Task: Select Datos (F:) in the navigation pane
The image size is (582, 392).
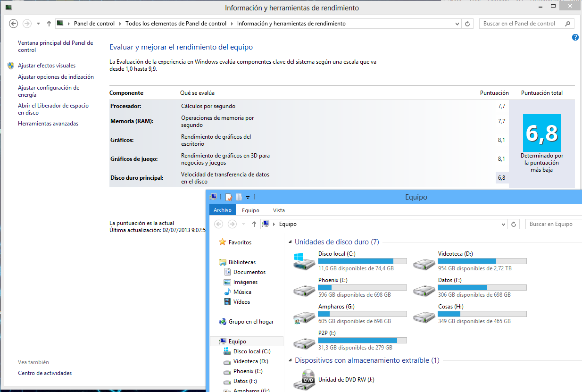Action: pyautogui.click(x=245, y=381)
